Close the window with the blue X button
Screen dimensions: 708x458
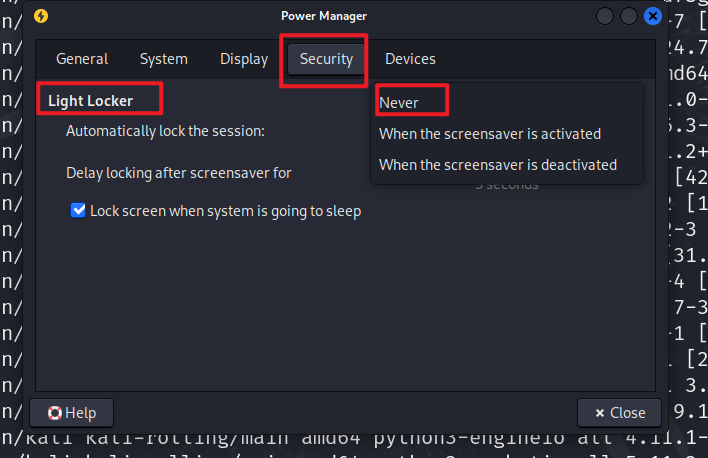coord(652,17)
